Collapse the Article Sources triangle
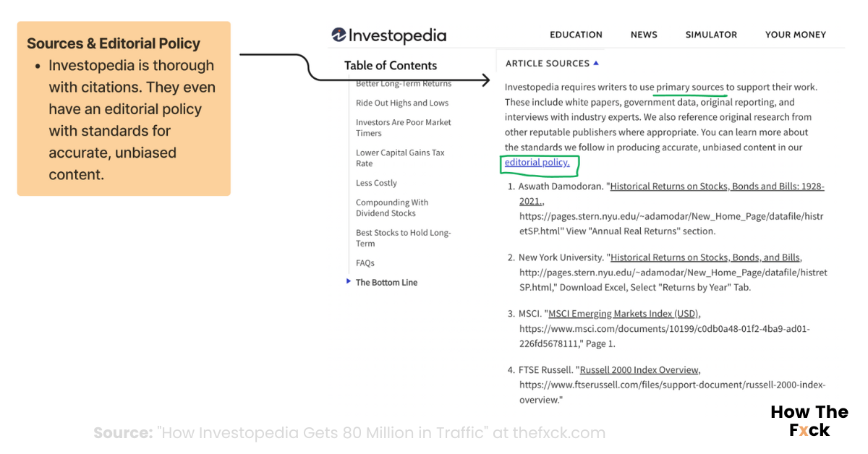The height and width of the screenshot is (454, 868). (x=596, y=64)
